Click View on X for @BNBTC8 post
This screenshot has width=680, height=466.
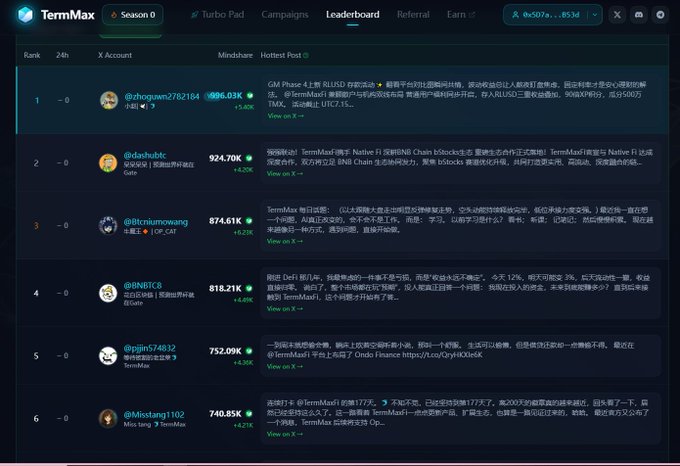coord(285,309)
